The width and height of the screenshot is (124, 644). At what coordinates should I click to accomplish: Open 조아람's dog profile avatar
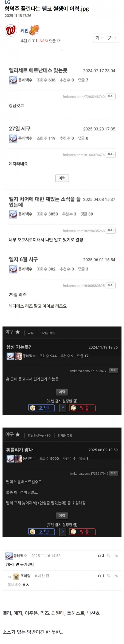click(x=16, y=576)
